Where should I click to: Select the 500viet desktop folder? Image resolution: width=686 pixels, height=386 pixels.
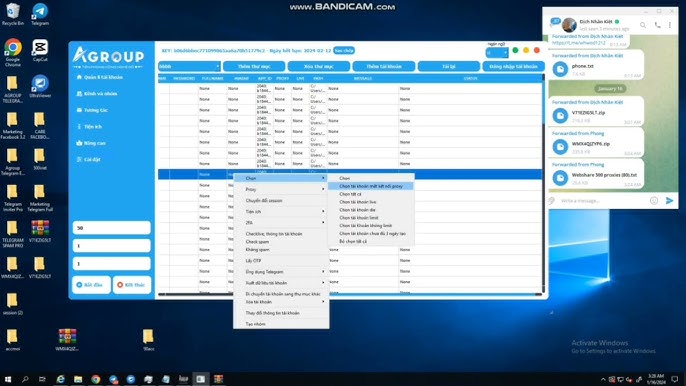point(40,159)
